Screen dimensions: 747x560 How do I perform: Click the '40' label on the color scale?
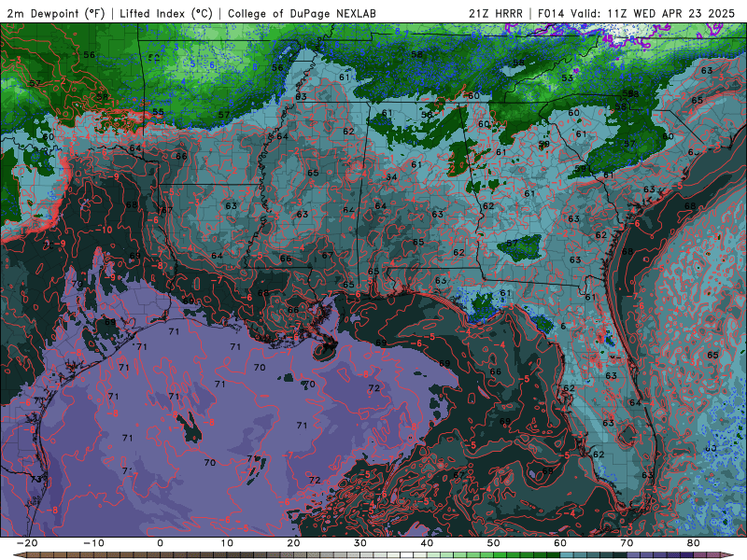pos(427,543)
